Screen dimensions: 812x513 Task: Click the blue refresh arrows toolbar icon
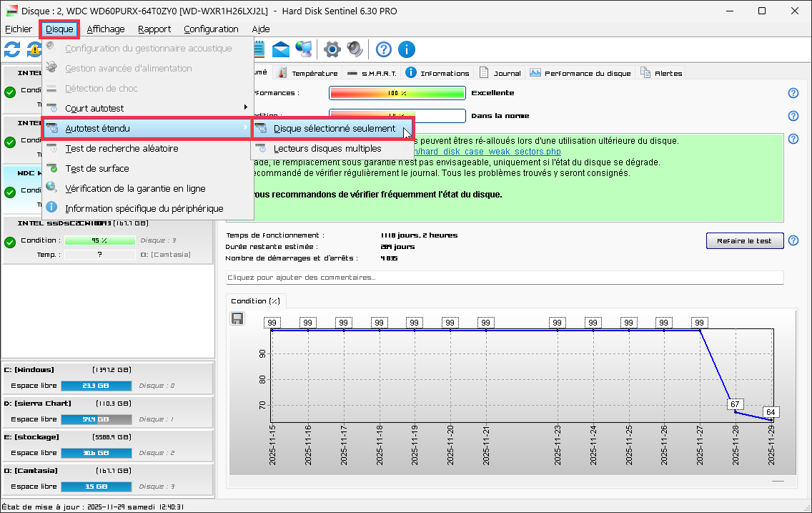(x=12, y=49)
